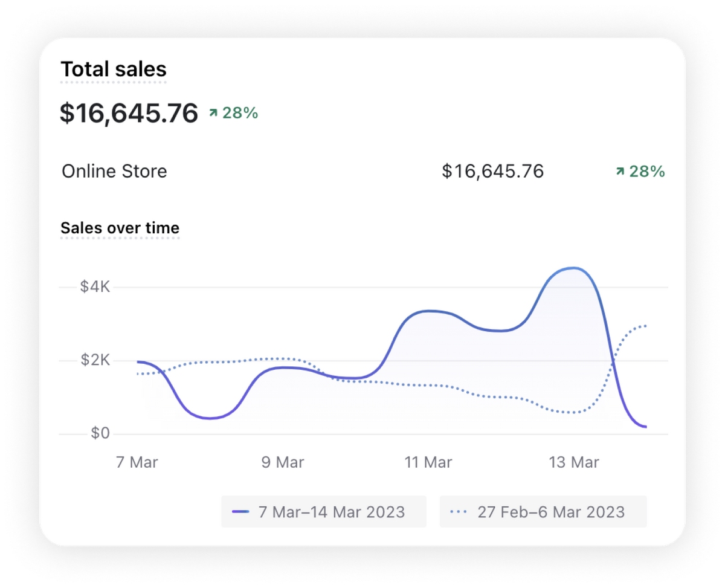Click the solid line's peak near 13 Mar
The width and height of the screenshot is (725, 588).
(x=572, y=268)
